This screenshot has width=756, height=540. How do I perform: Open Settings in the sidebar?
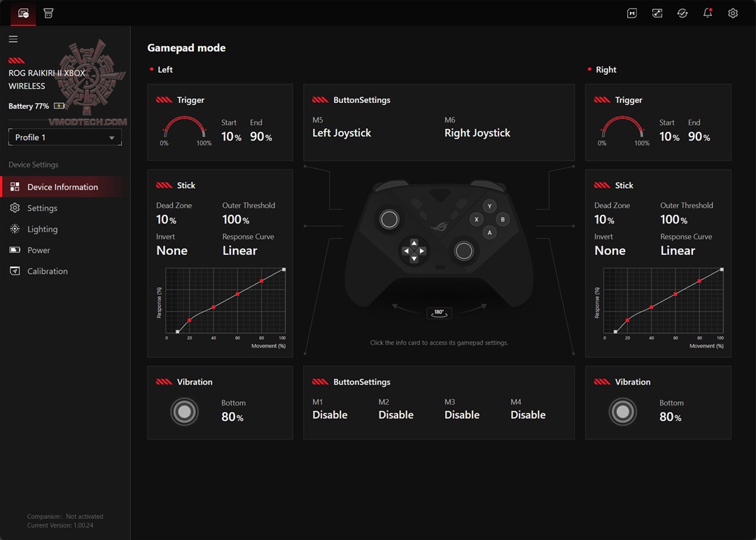click(42, 208)
